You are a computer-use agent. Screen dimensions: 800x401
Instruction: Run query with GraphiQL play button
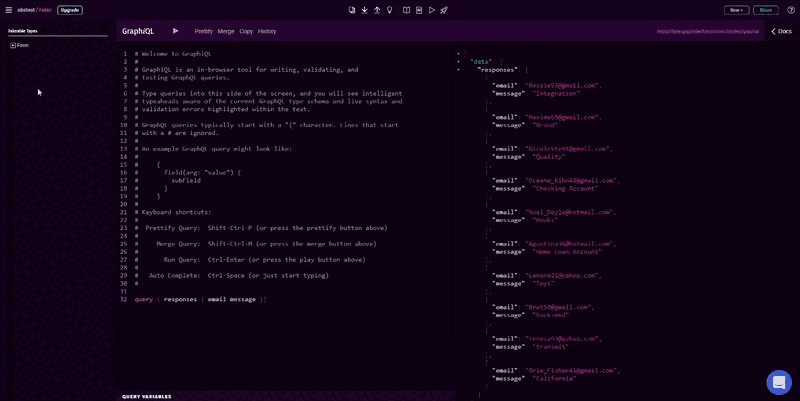[x=176, y=31]
